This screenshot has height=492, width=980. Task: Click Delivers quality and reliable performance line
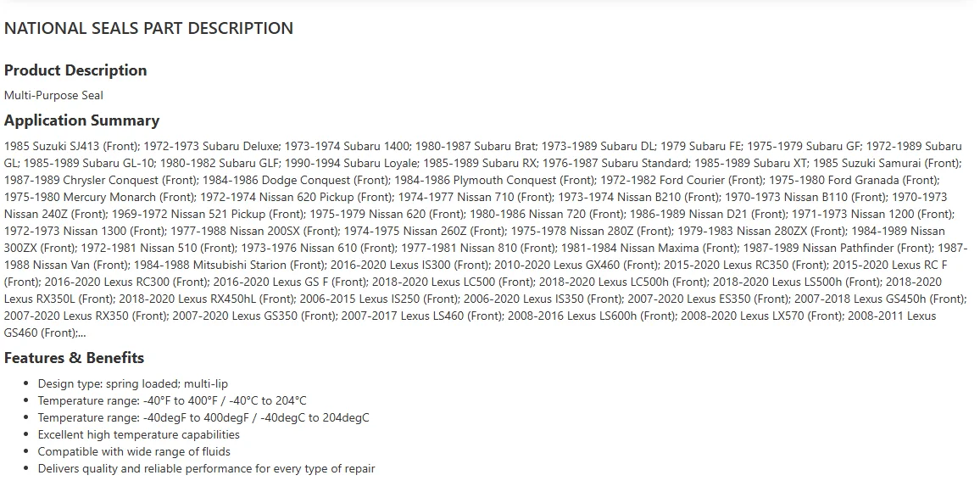tap(206, 468)
